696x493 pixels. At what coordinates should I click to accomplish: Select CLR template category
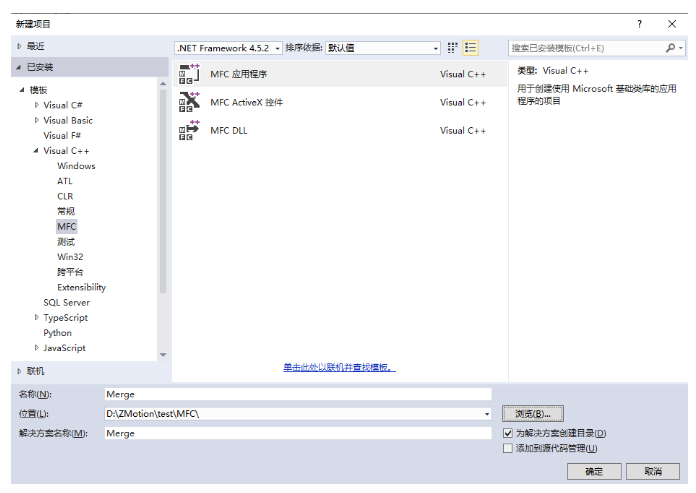pyautogui.click(x=65, y=196)
